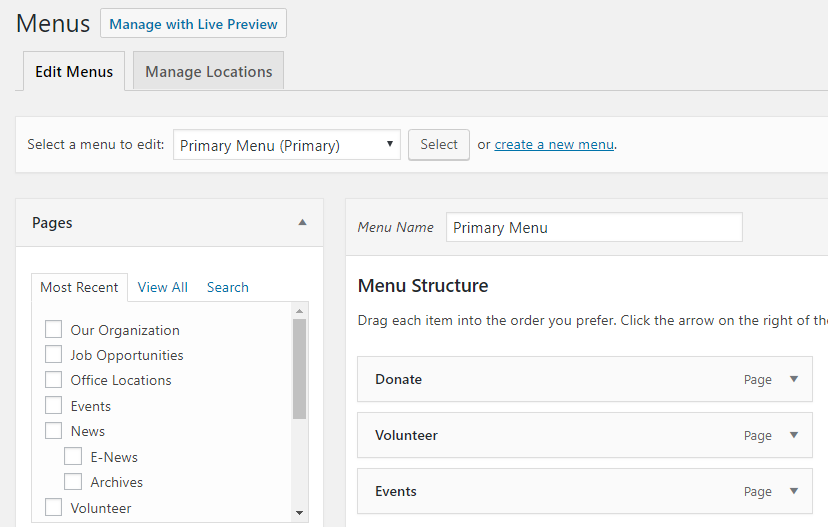828x527 pixels.
Task: Follow the create a new menu link
Action: [x=554, y=145]
